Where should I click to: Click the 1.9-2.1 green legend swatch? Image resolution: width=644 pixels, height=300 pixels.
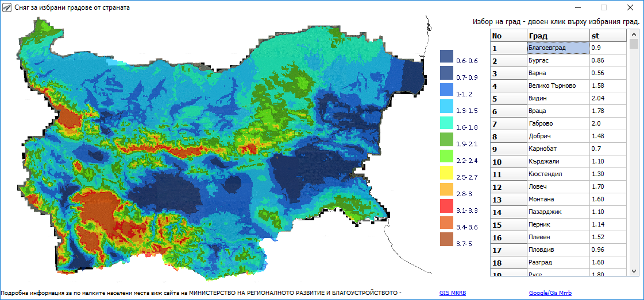pos(446,139)
